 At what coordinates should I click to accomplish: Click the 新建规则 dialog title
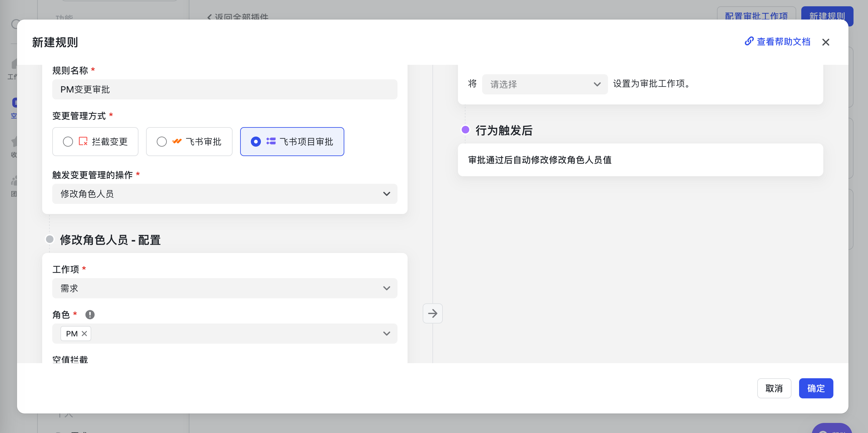55,42
